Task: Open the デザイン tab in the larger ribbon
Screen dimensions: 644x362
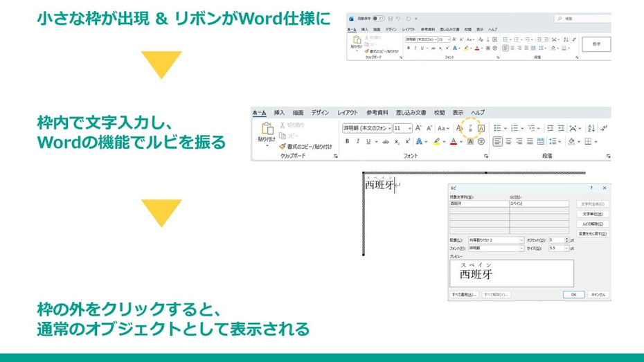Action: pyautogui.click(x=320, y=112)
